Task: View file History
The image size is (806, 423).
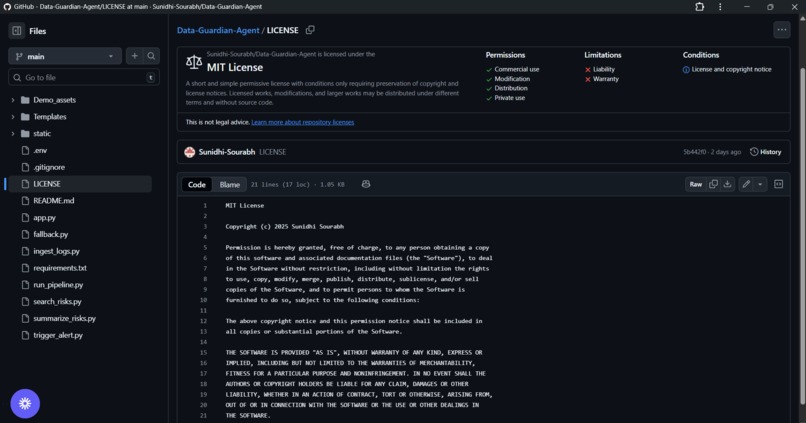Action: (x=766, y=152)
